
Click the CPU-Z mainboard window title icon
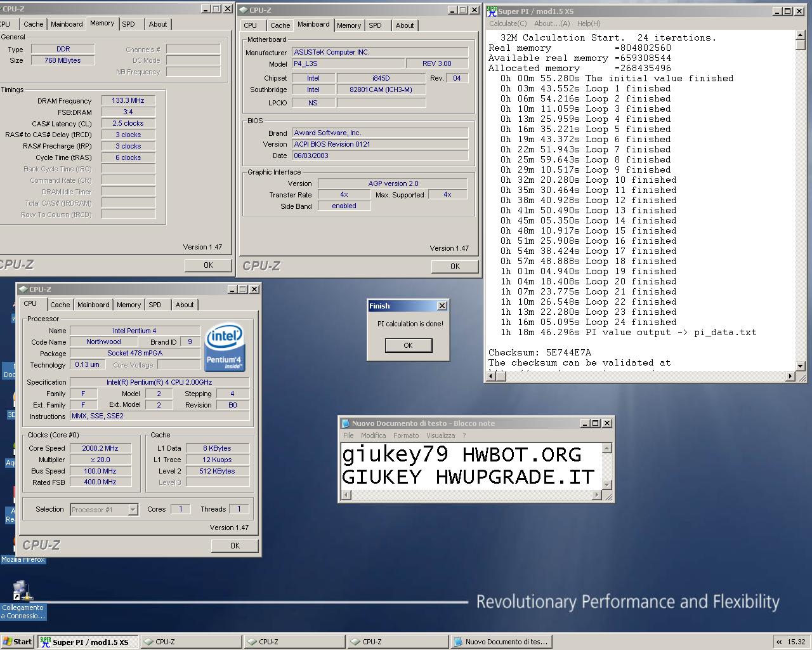click(244, 10)
